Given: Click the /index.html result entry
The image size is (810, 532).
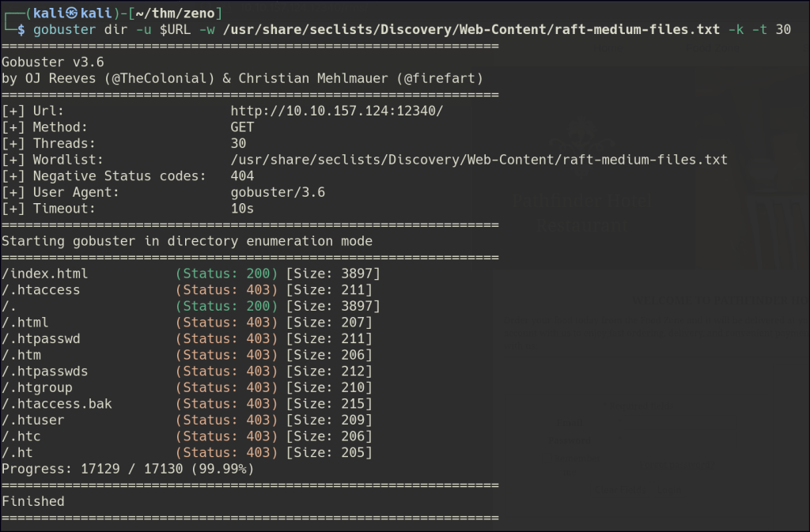Looking at the screenshot, I should coord(45,274).
